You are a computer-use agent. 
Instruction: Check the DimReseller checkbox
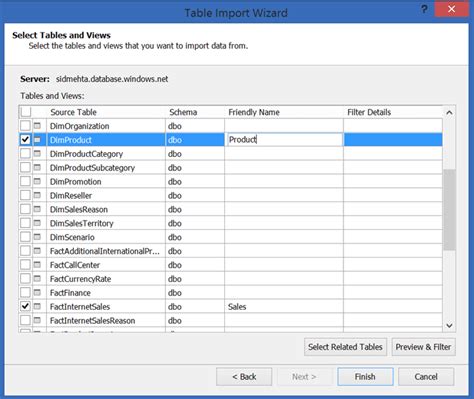[25, 195]
